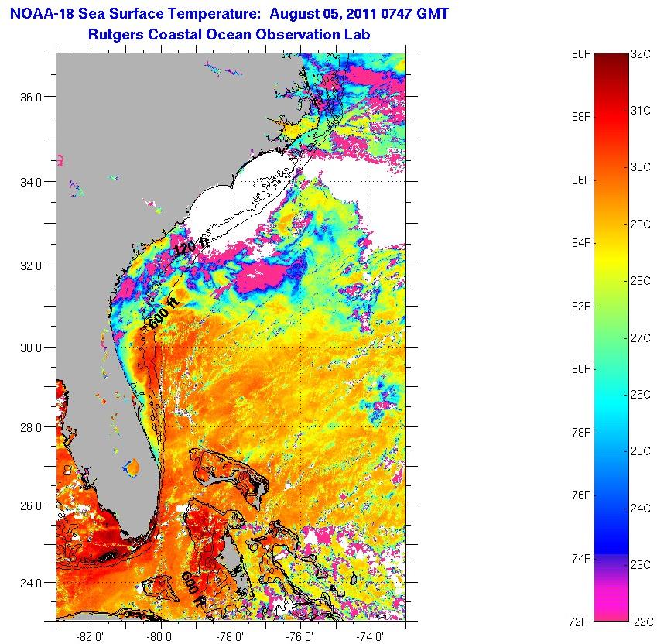657x644 pixels.
Task: Click the 86F colorbar label
Action: tap(580, 180)
